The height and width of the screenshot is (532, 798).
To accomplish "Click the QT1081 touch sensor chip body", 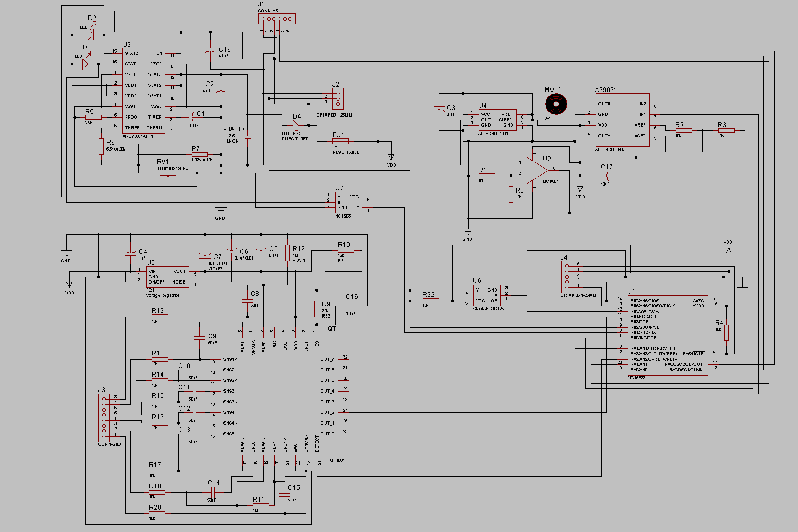I will click(280, 396).
